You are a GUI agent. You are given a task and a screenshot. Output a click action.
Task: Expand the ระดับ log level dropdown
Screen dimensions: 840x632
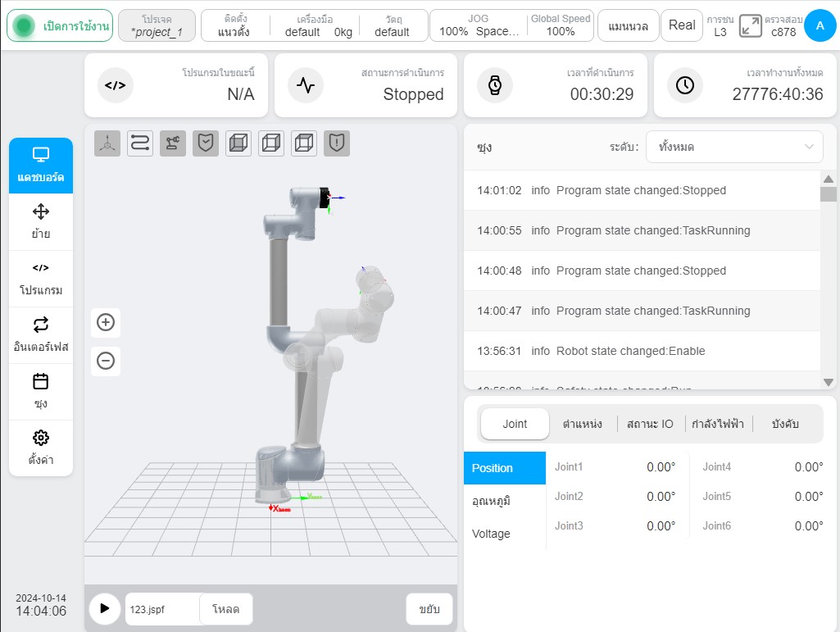(734, 147)
